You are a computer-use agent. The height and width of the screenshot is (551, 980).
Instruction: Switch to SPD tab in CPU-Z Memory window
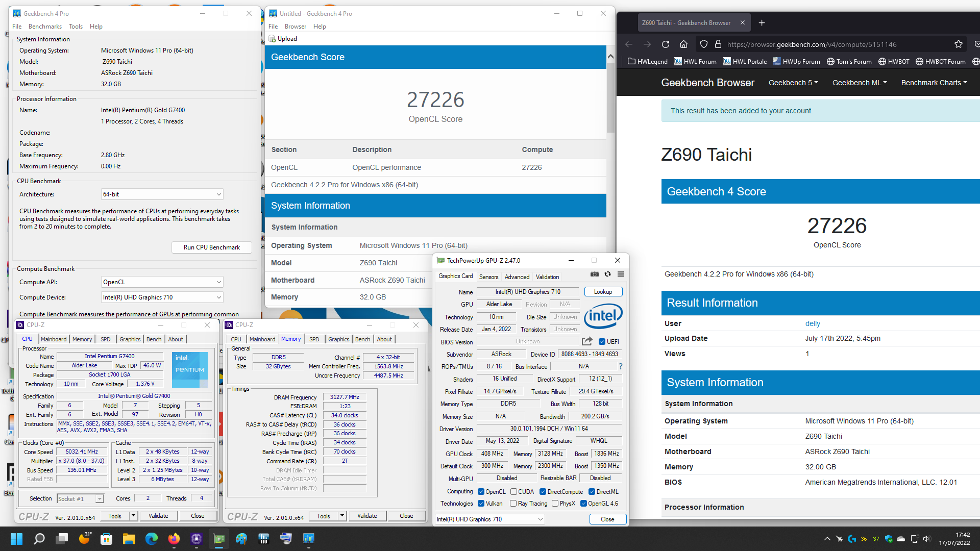314,339
